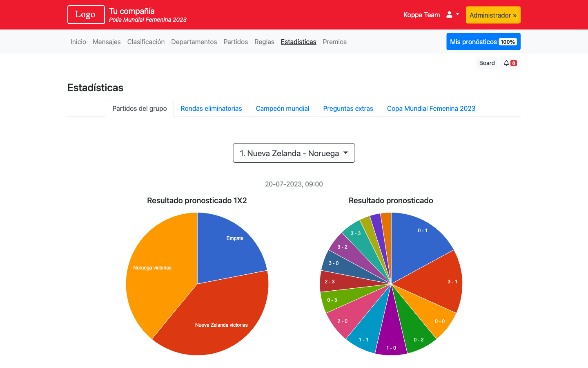Screen dimensions: 588x368
Task: Click the notification bell icon
Action: [x=510, y=63]
